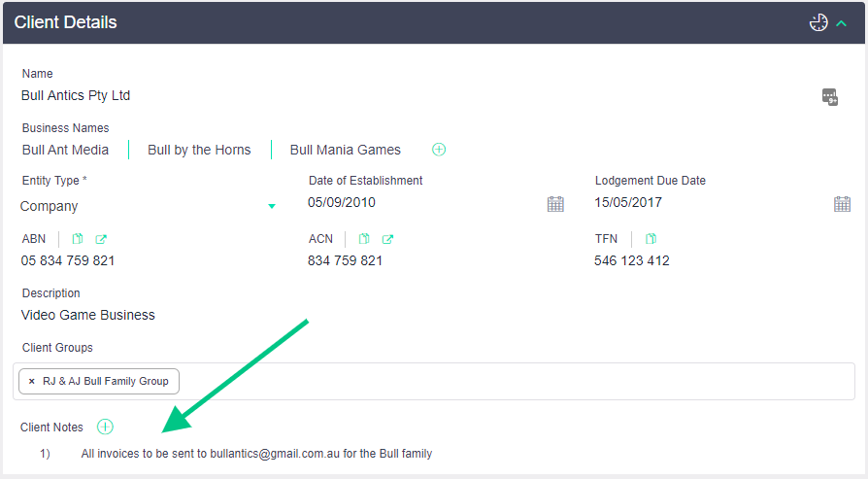Add a new client note
Viewport: 868px width, 479px height.
[x=106, y=428]
